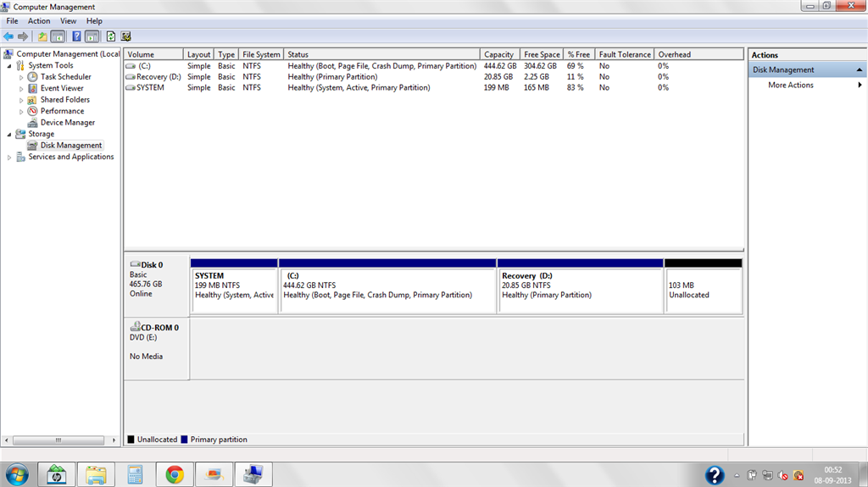Open the Help menu

click(94, 21)
